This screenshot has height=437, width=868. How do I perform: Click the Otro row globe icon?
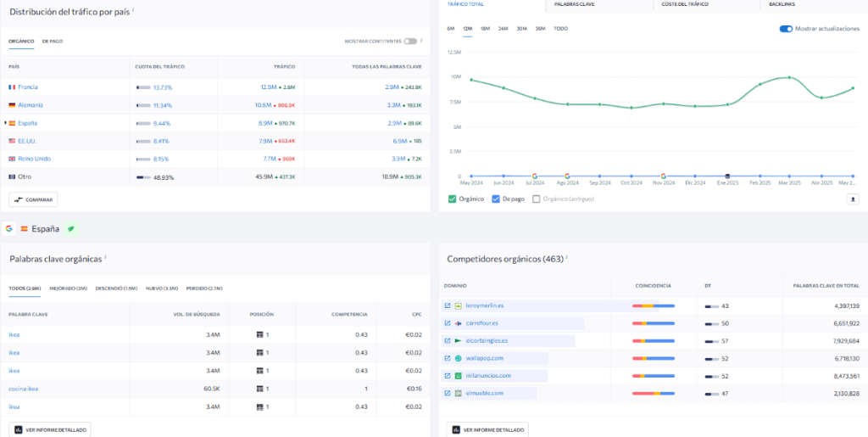pyautogui.click(x=12, y=176)
